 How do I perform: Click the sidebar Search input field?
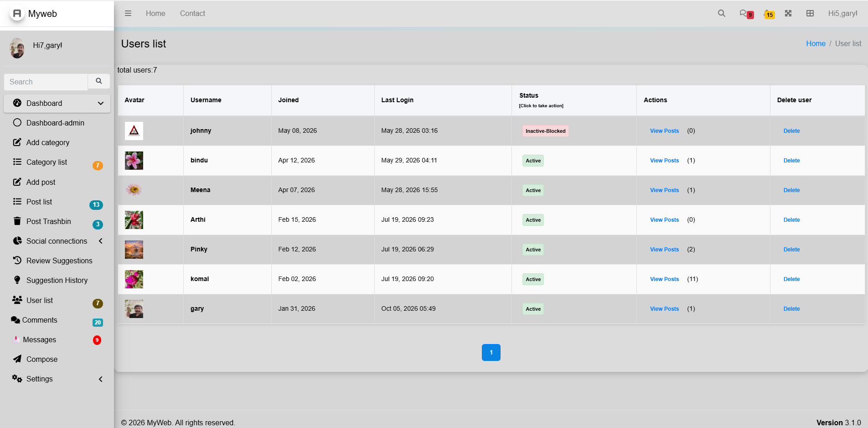(x=46, y=82)
